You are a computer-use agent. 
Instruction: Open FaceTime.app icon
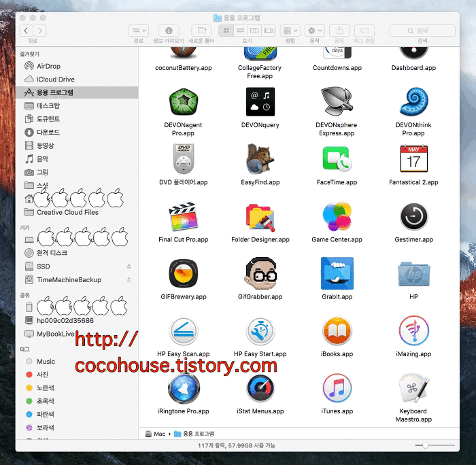pyautogui.click(x=337, y=159)
